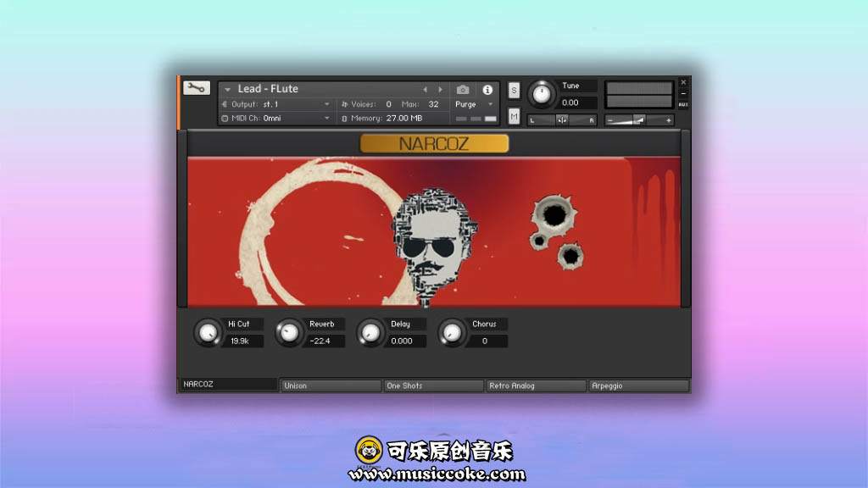Screen dimensions: 868x488
Task: Open the One Shots tab
Action: point(433,385)
